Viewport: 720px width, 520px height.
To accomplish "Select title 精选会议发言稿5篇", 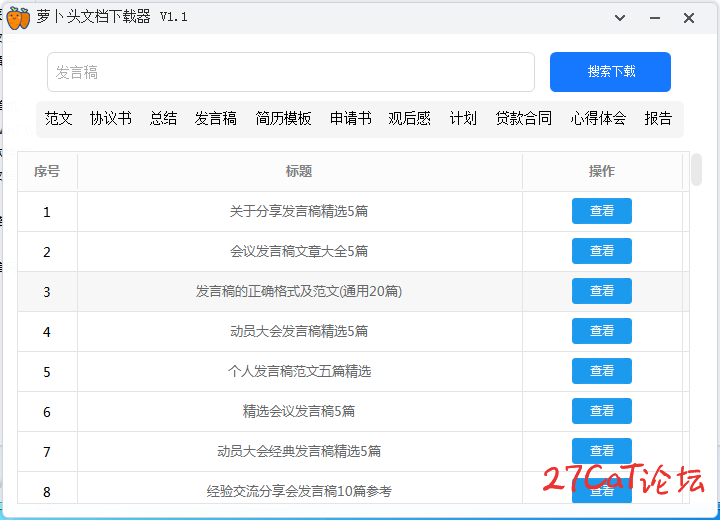I will pos(299,411).
